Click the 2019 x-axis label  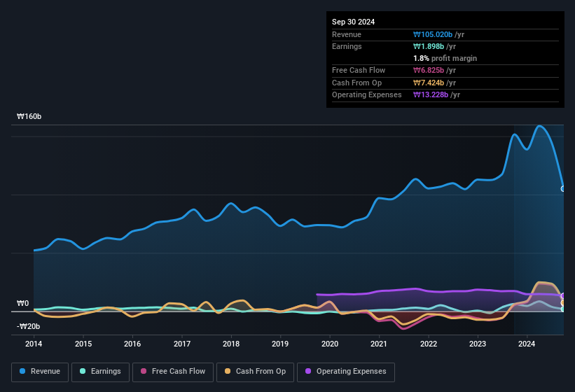coord(280,344)
